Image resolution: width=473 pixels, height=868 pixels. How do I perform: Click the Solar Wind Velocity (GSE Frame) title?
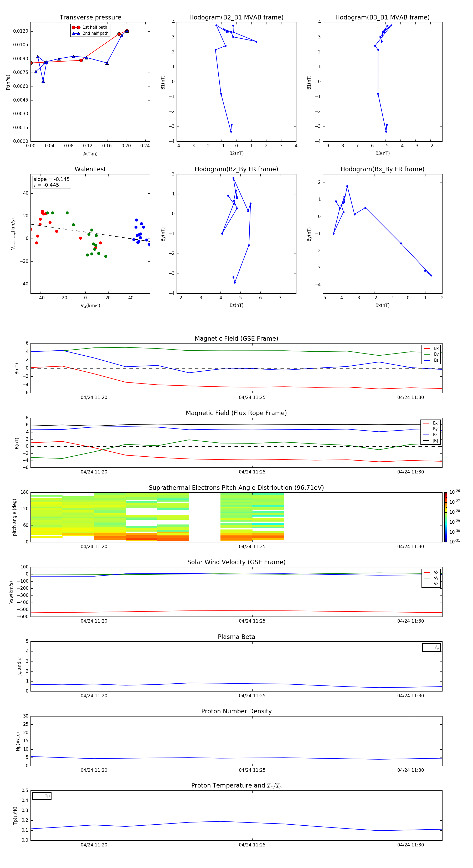pos(236,562)
